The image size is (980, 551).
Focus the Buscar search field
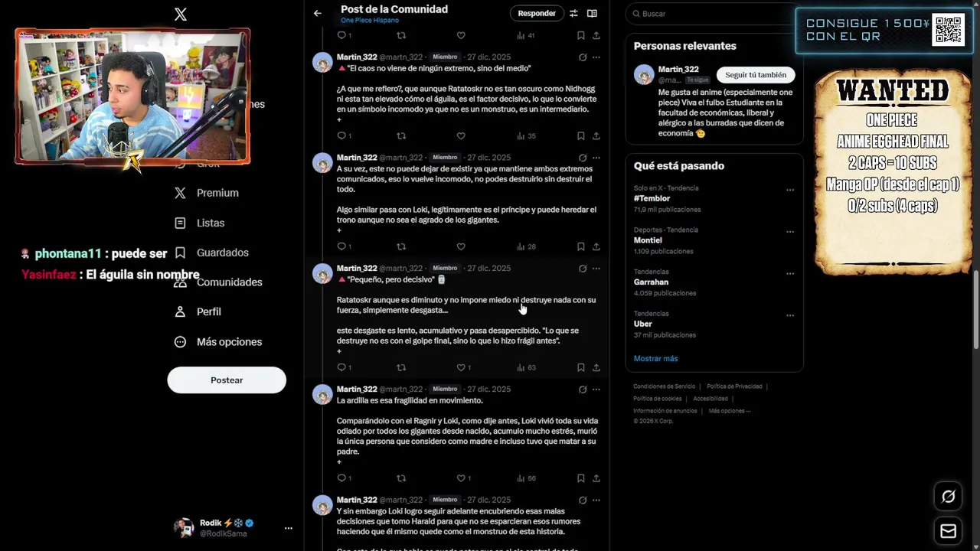tap(714, 14)
